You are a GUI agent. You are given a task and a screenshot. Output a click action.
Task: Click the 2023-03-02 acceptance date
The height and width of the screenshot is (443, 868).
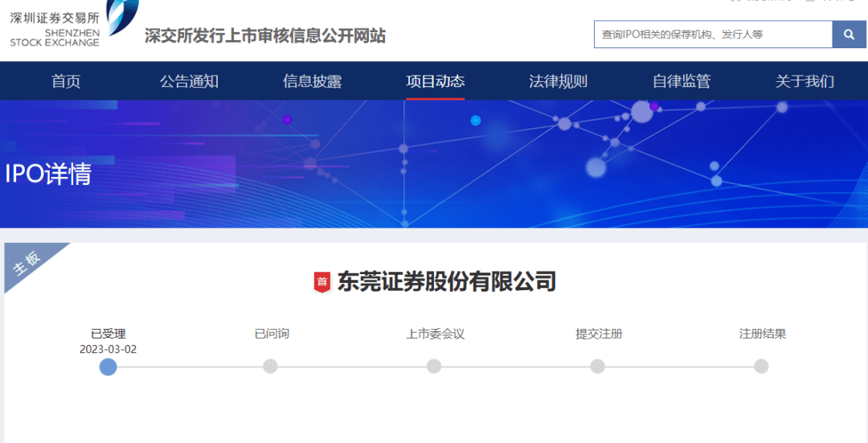tap(108, 349)
